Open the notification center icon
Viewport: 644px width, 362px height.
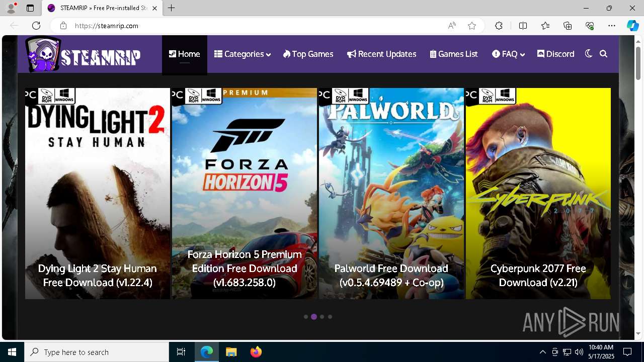click(627, 352)
